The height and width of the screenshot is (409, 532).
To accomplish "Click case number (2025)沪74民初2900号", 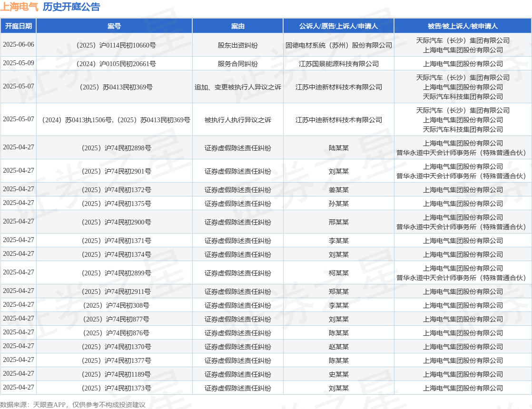I will pyautogui.click(x=114, y=223).
